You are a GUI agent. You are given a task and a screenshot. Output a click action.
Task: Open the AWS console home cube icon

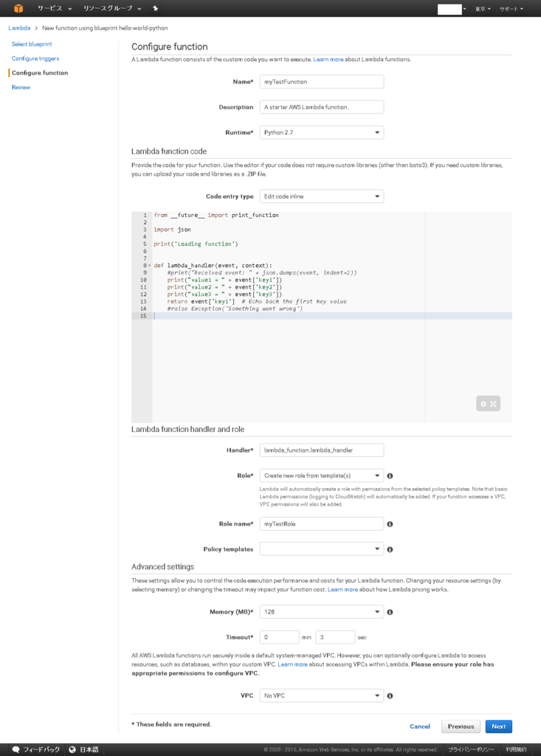pos(18,8)
